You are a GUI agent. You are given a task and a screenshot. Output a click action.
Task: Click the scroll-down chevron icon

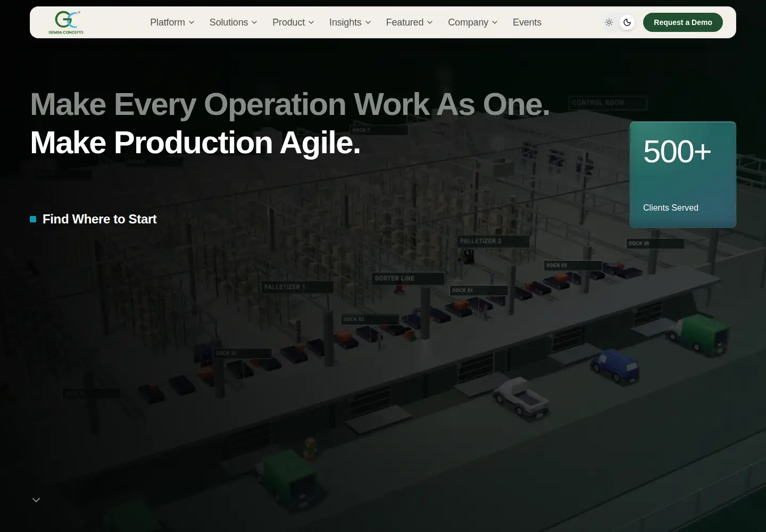[36, 500]
